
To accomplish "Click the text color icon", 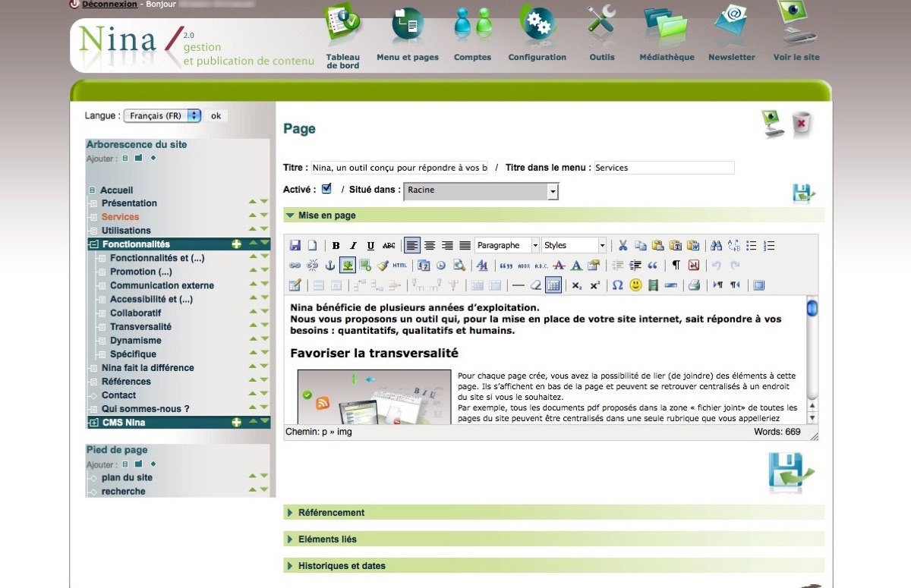I will [x=575, y=266].
